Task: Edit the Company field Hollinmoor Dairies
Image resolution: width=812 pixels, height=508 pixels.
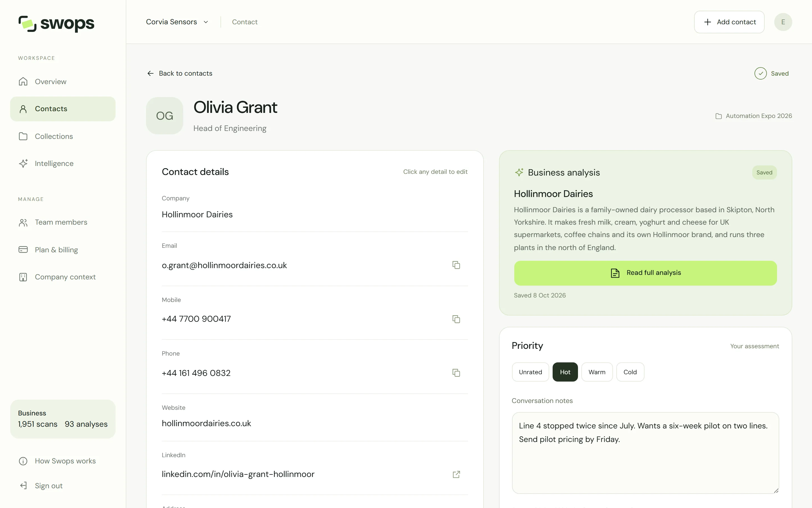Action: coord(197,214)
